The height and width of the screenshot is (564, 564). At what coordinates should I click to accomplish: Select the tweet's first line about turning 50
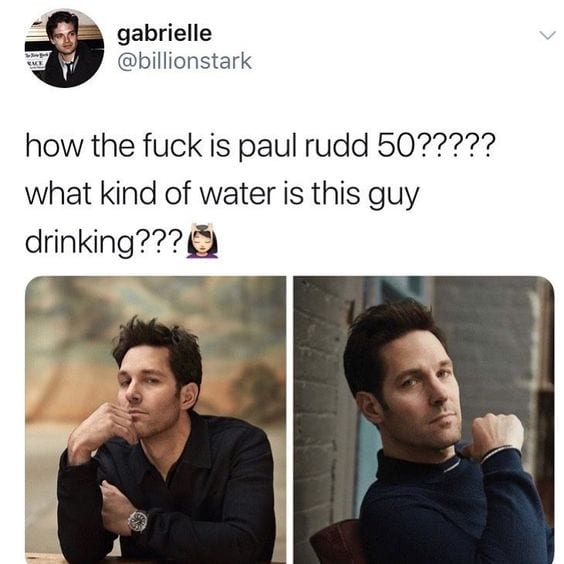coord(260,146)
